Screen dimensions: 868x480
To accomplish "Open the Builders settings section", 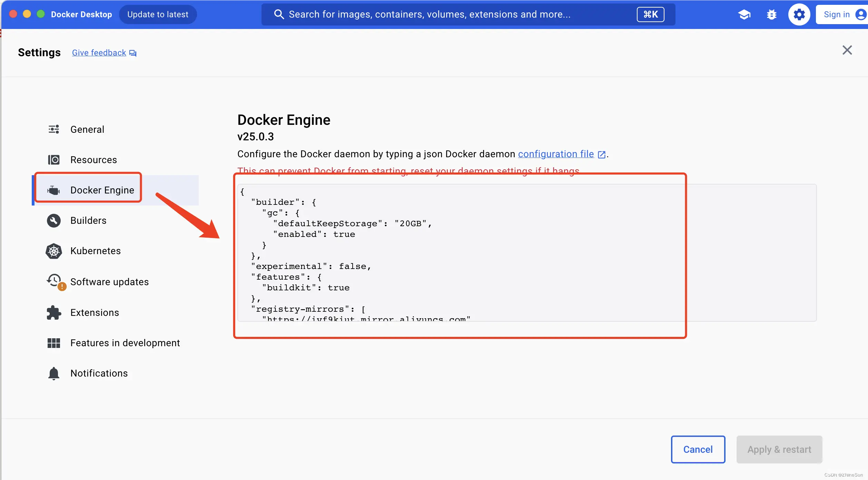I will pyautogui.click(x=116, y=220).
